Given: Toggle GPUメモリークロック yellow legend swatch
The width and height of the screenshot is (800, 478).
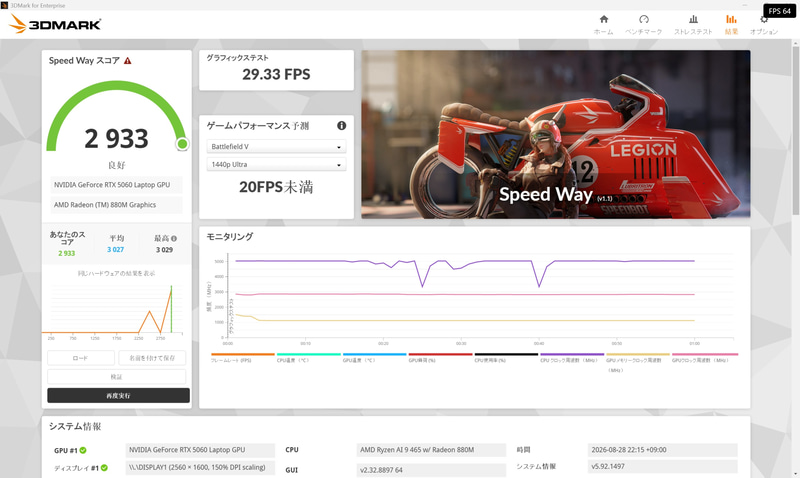Looking at the screenshot, I should click(x=638, y=354).
